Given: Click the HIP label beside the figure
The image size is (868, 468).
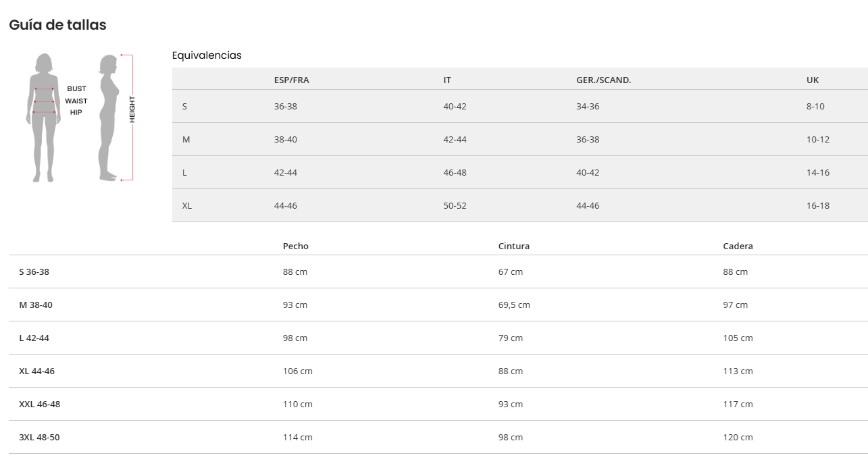Looking at the screenshot, I should tap(76, 112).
